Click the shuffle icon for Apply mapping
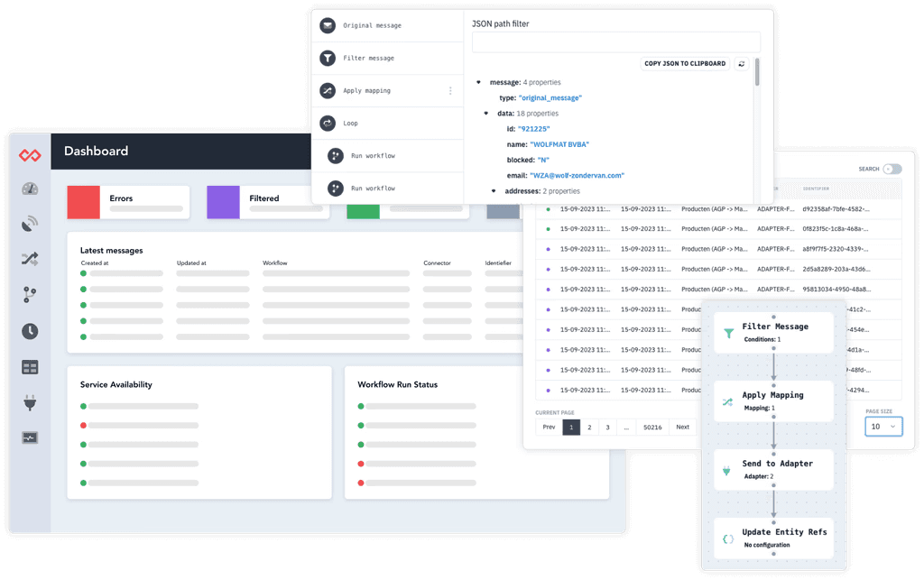This screenshot has width=924, height=580. click(x=328, y=91)
